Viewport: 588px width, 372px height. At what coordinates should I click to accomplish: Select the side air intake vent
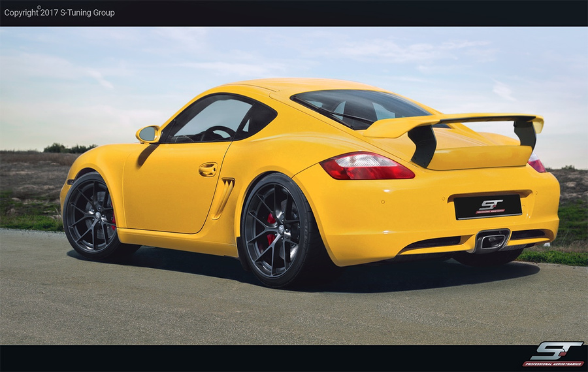(x=223, y=197)
